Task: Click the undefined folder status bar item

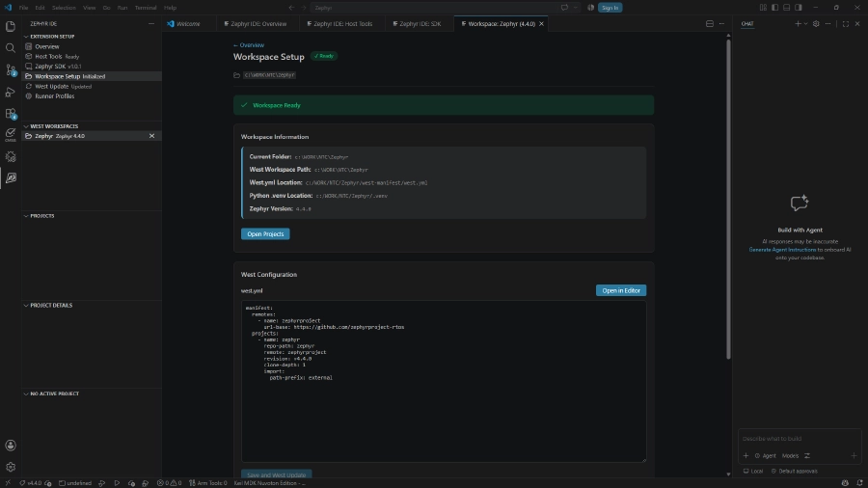Action: (75, 483)
